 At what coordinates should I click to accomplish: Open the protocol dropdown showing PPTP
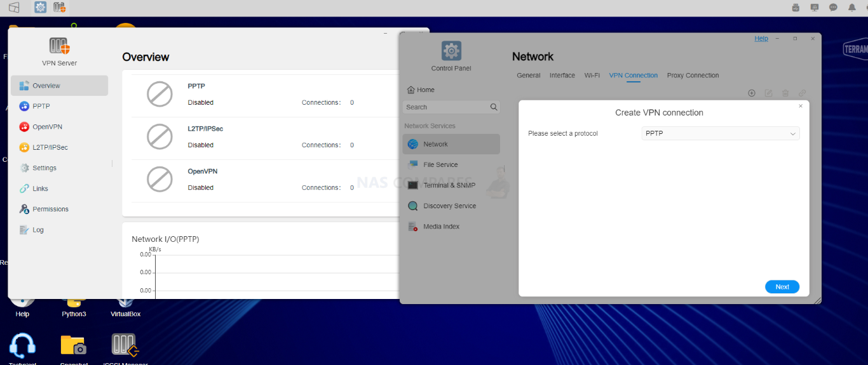[x=721, y=134]
